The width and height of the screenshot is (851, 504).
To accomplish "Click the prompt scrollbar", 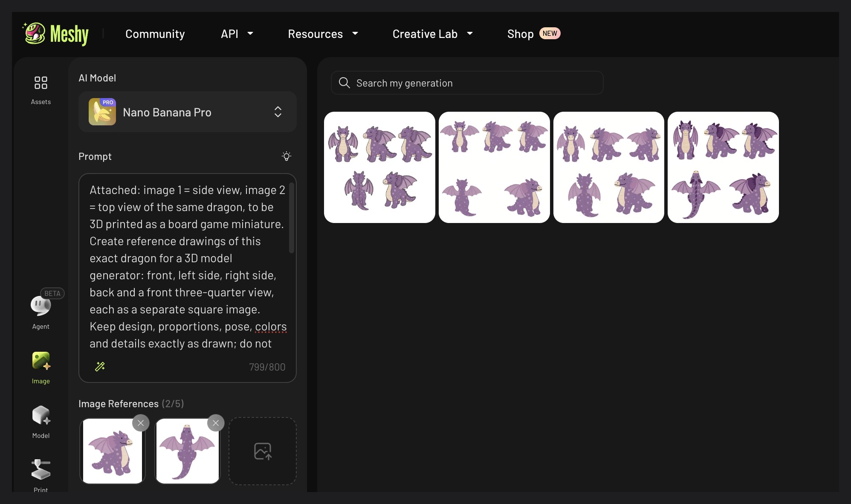I will (292, 217).
